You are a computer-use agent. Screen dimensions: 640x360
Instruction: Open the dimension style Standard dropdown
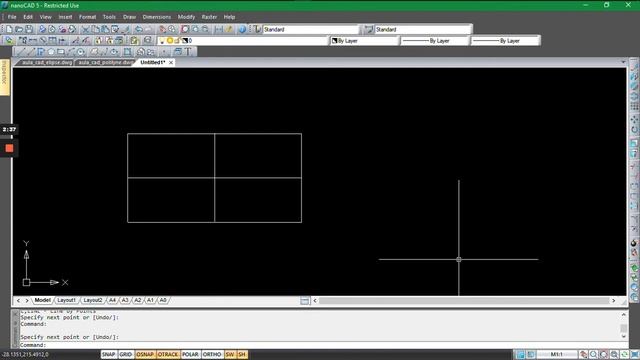click(x=423, y=29)
